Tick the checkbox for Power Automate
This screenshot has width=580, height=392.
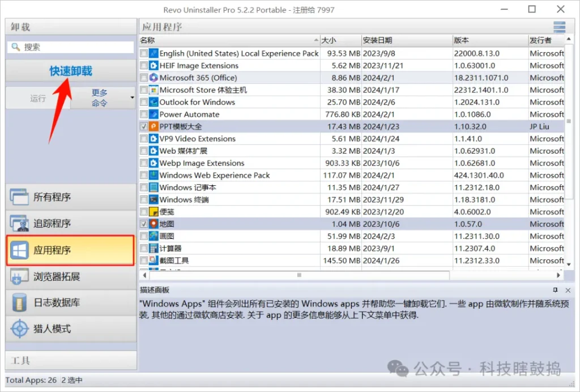point(143,114)
